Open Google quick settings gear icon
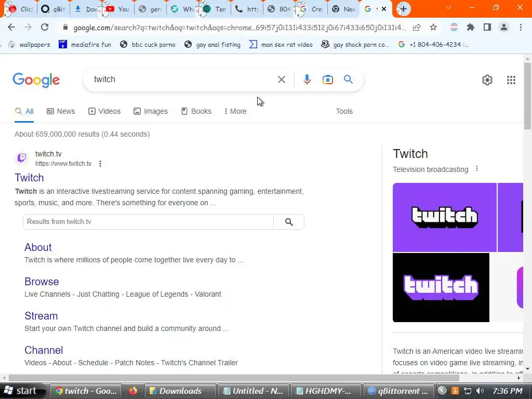Screen dimensions: 532x399 (x=487, y=80)
